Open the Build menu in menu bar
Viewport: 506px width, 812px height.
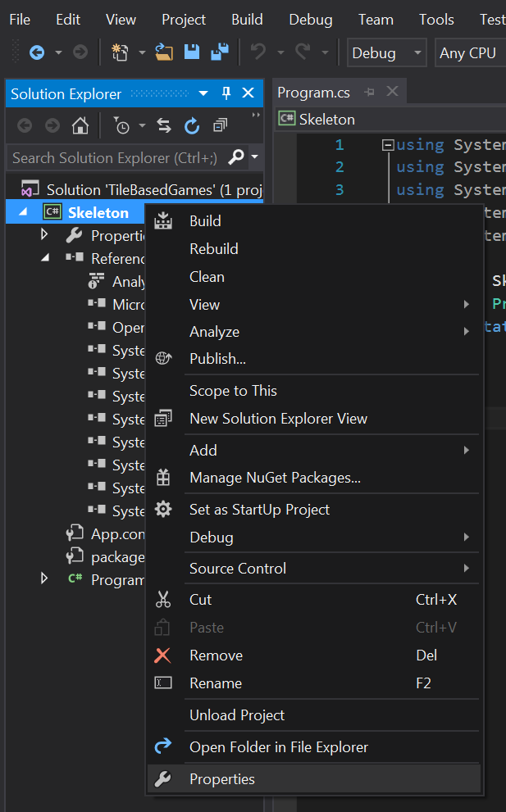(x=247, y=19)
